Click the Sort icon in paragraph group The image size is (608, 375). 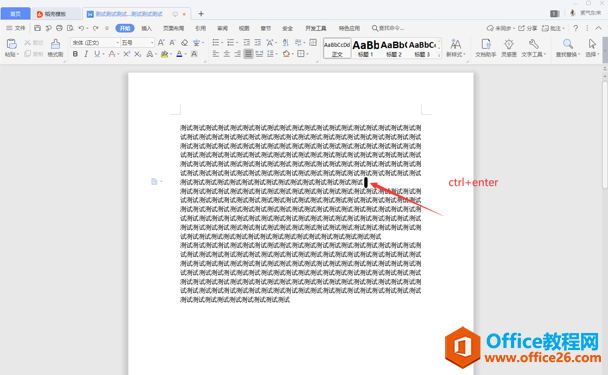286,42
